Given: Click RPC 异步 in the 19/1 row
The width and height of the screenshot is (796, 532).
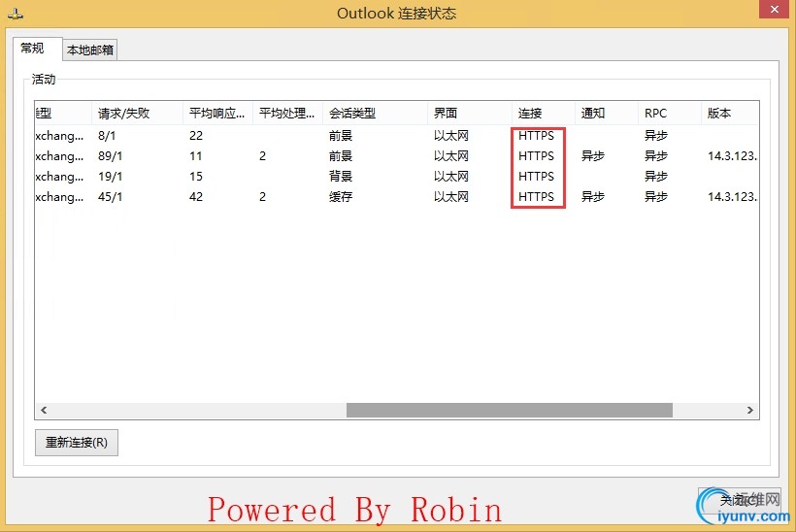Looking at the screenshot, I should (x=656, y=176).
